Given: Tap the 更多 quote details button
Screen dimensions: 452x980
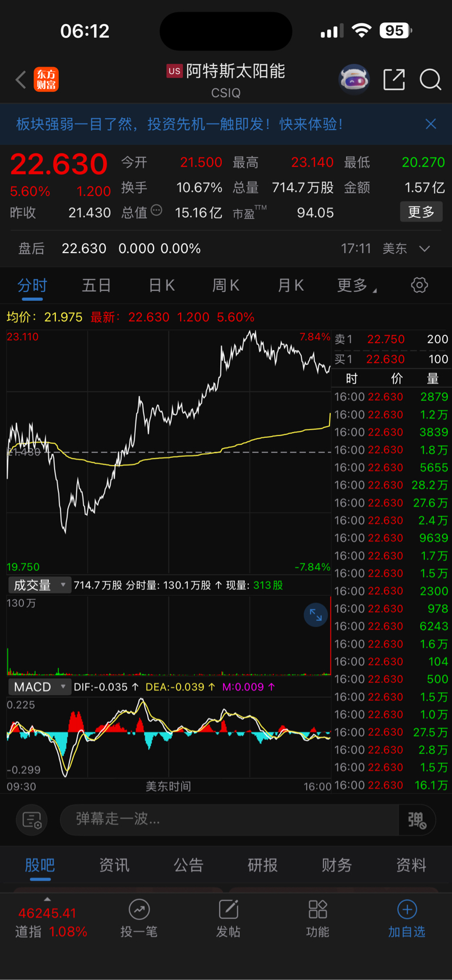Looking at the screenshot, I should pos(421,212).
